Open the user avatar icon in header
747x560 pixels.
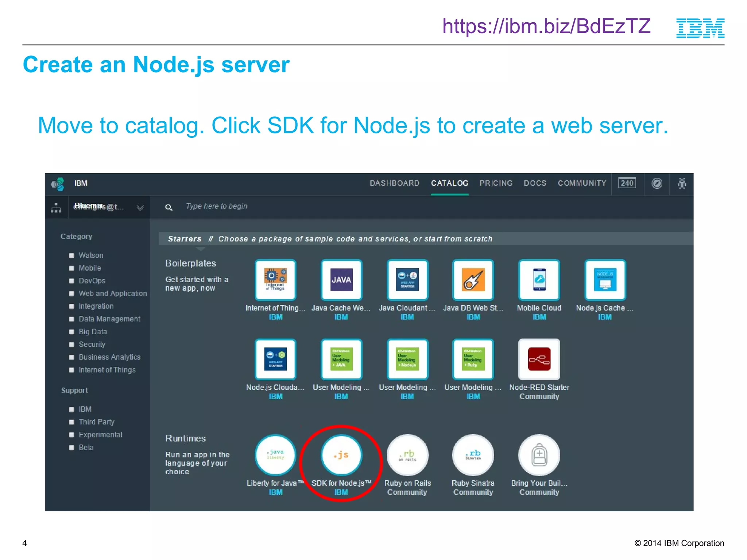coord(682,183)
